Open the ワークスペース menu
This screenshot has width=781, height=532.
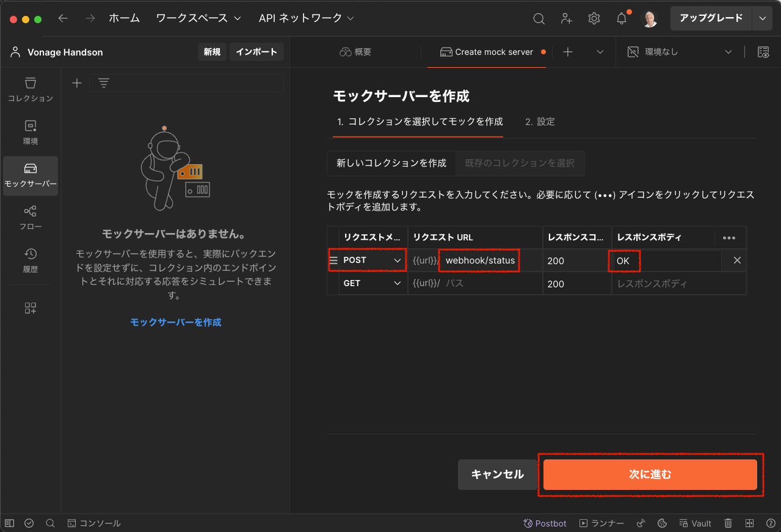(x=198, y=18)
